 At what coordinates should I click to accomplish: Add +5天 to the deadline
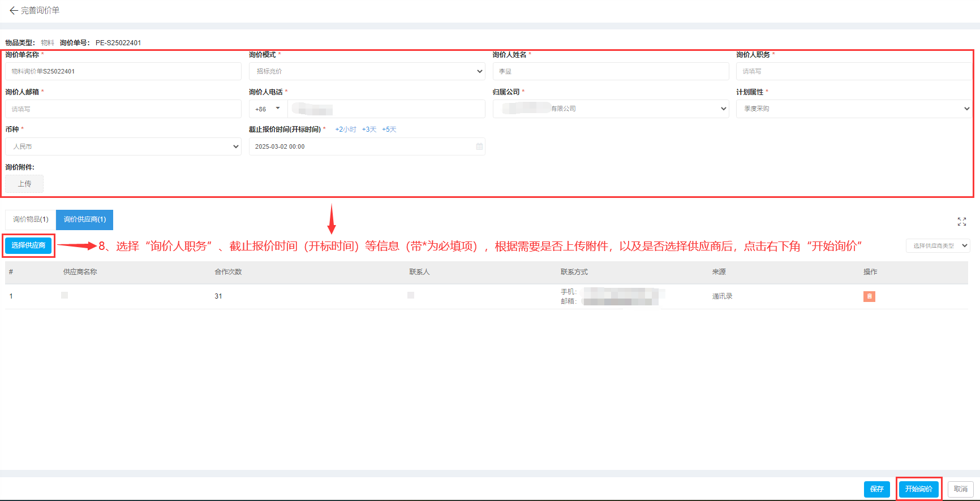click(389, 129)
